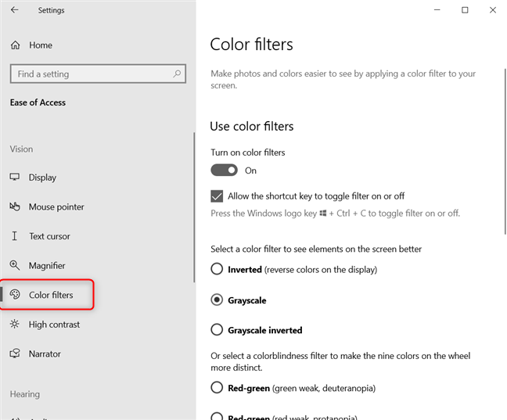Go to High contrast settings
The height and width of the screenshot is (420, 507).
pyautogui.click(x=54, y=325)
